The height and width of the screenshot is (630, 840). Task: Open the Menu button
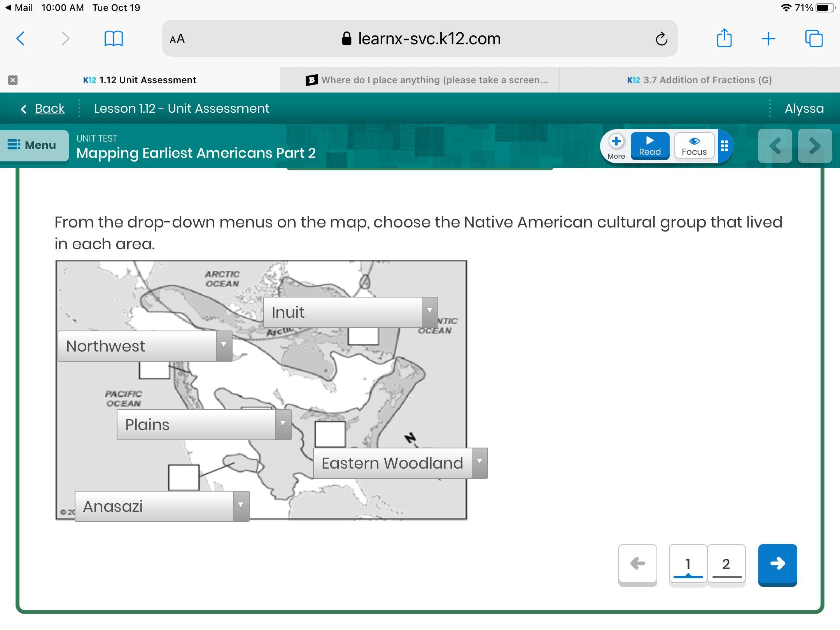pyautogui.click(x=33, y=145)
